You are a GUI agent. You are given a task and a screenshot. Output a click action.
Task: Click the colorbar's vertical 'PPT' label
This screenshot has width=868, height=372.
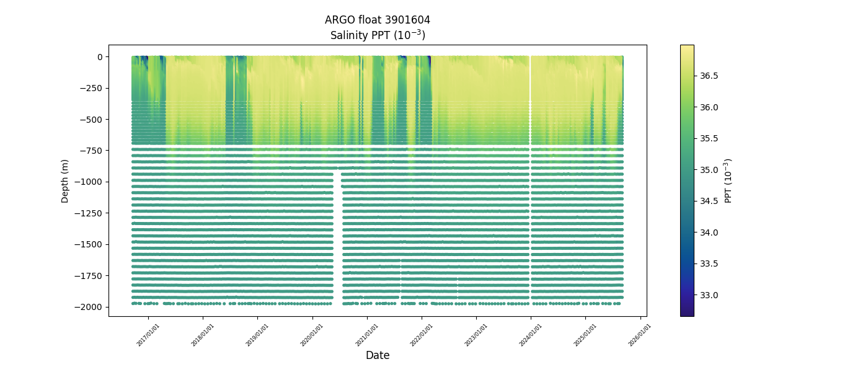(x=728, y=180)
